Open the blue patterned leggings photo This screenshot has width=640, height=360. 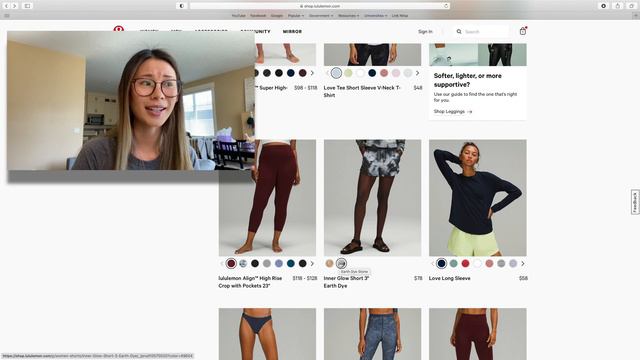[x=373, y=334]
